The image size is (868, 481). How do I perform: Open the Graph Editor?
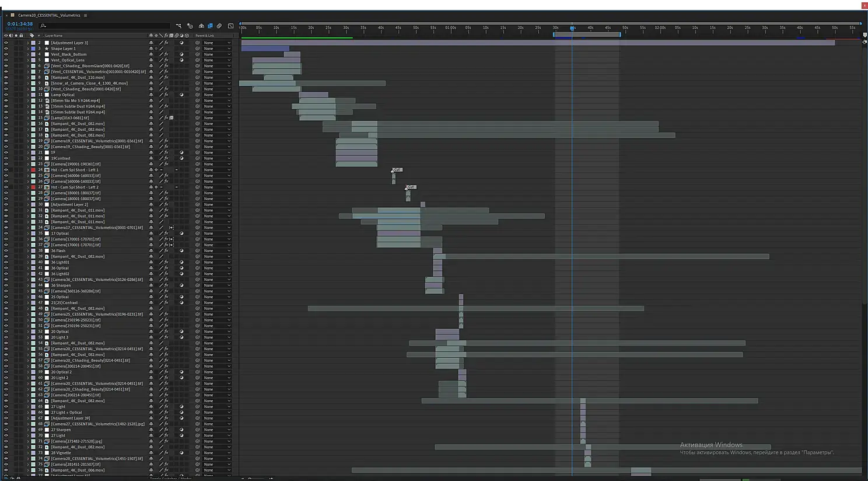click(230, 26)
